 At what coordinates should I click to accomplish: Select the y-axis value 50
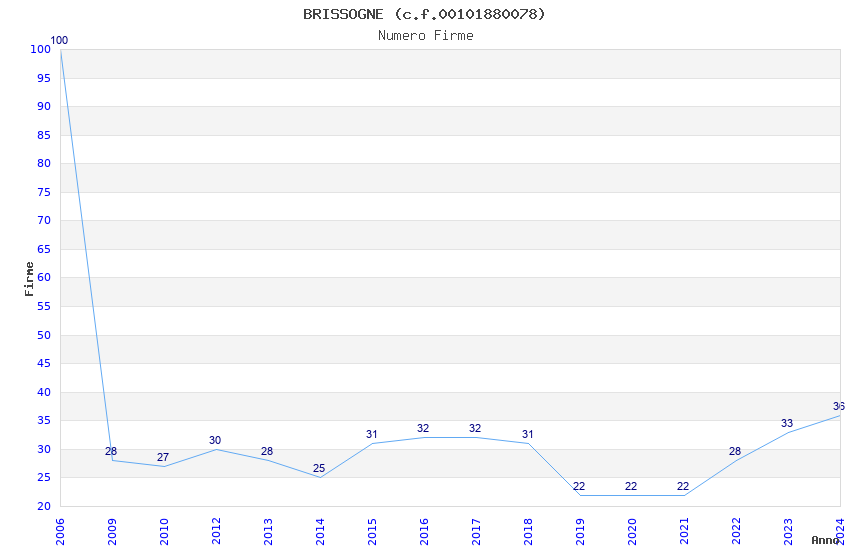click(x=44, y=335)
